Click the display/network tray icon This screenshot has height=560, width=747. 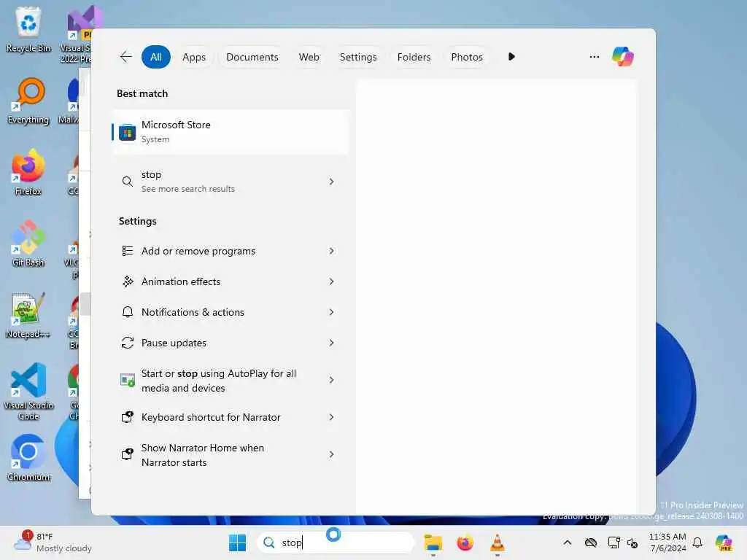point(614,542)
